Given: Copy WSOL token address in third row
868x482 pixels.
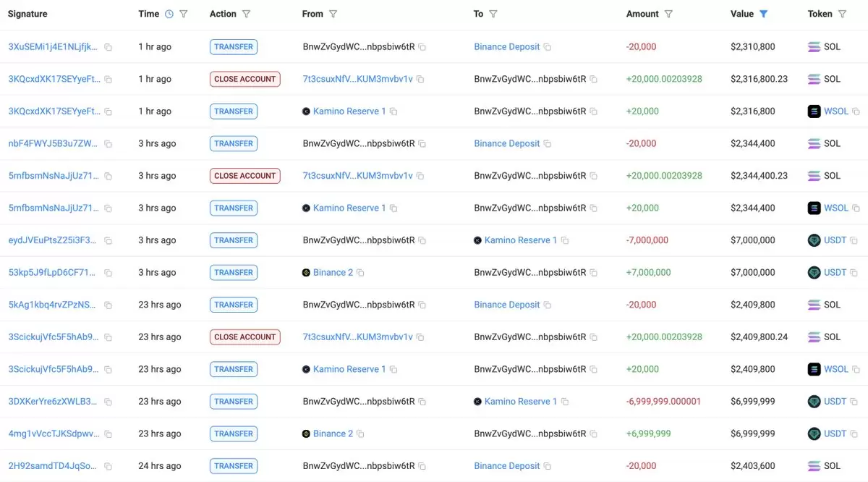Looking at the screenshot, I should point(856,111).
